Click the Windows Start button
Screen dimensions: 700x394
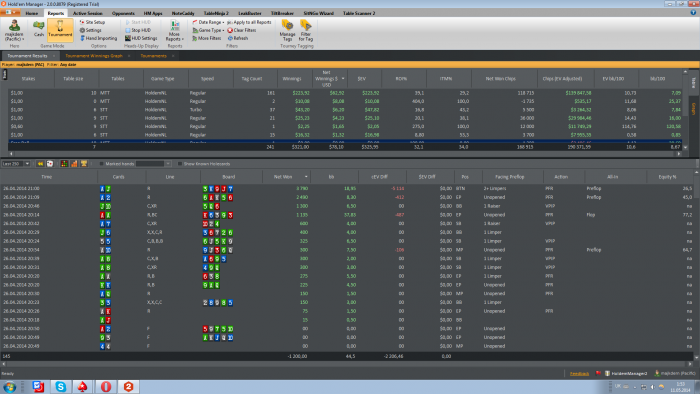9,386
